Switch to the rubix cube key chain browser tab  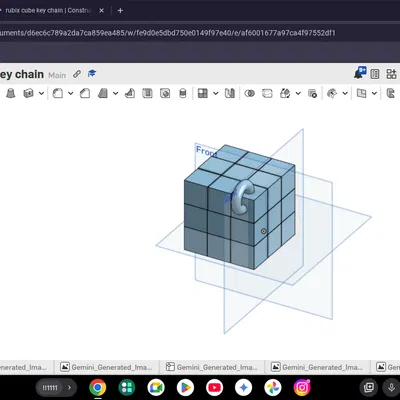(x=48, y=10)
